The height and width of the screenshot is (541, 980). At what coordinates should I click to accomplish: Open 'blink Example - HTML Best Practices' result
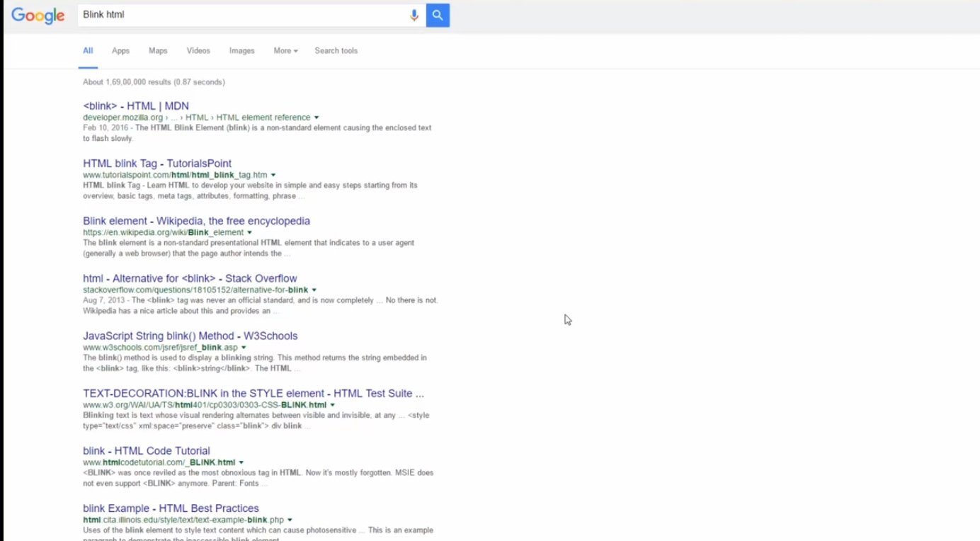click(171, 508)
